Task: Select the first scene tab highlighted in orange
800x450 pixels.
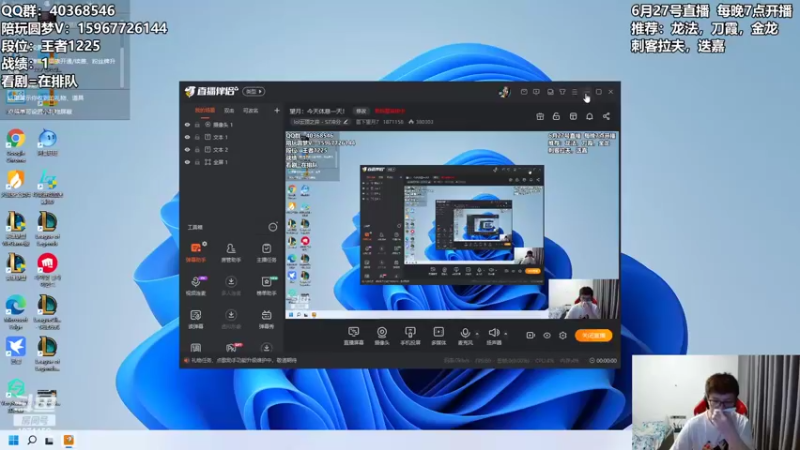Action: click(x=205, y=111)
